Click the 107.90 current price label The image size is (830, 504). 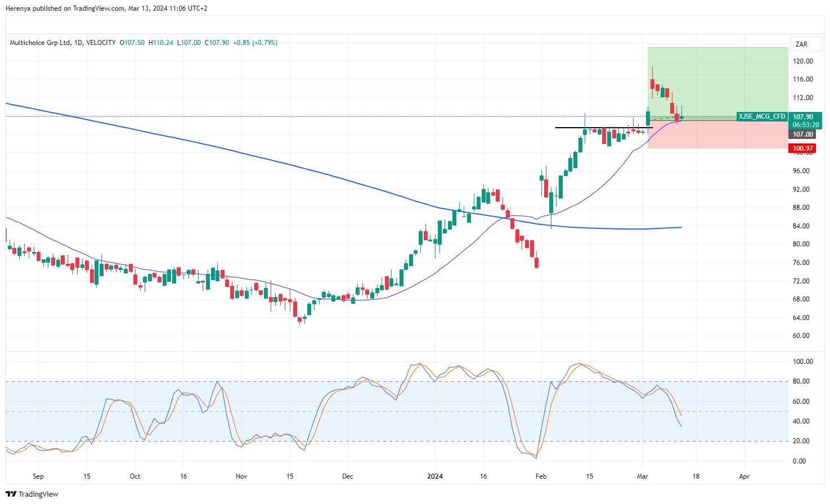[803, 117]
